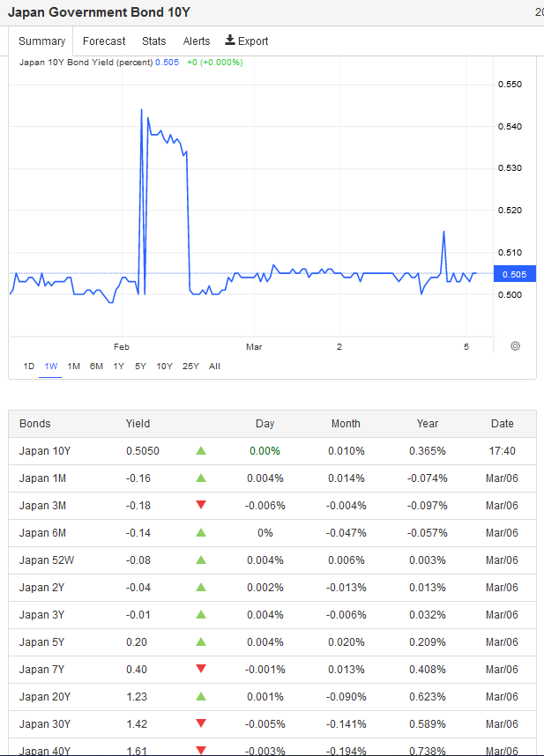Select the 25Y chart range
Viewport: 544px width, 756px height.
pos(190,367)
